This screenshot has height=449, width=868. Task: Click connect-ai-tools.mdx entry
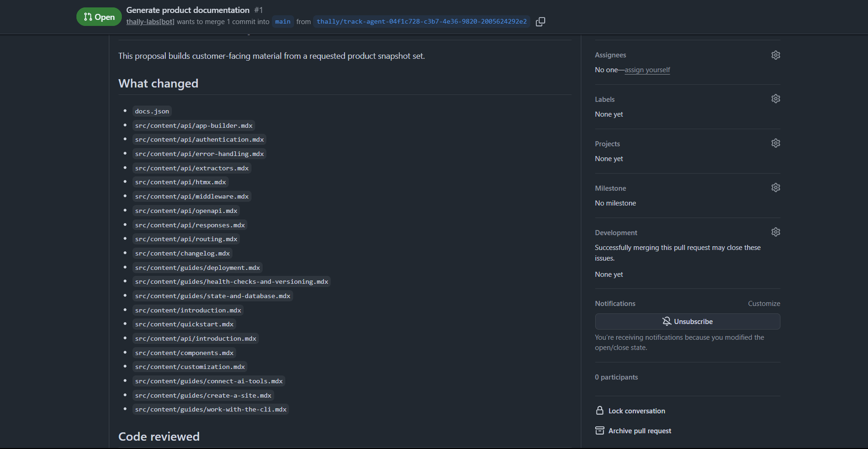(209, 381)
